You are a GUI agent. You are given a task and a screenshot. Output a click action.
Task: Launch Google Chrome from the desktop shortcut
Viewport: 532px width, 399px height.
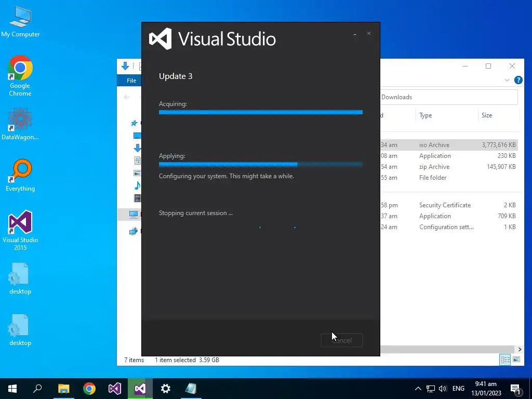click(x=20, y=76)
